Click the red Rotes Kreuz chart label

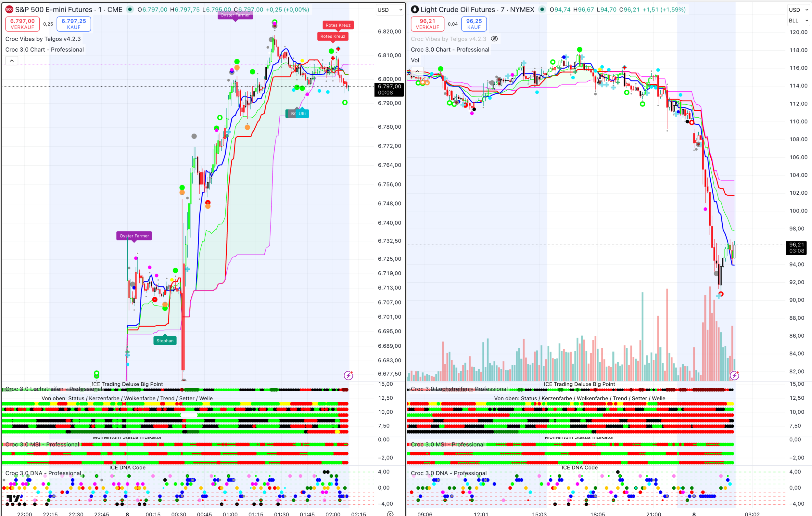click(338, 25)
